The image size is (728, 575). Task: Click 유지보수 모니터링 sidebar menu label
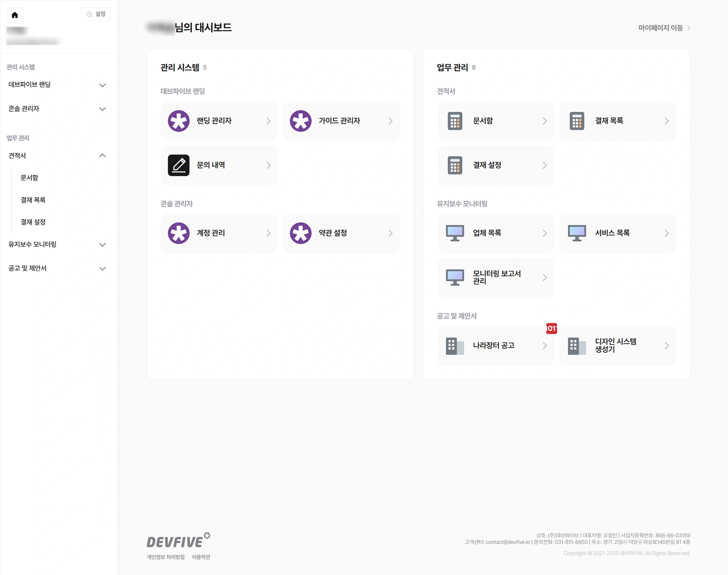tap(32, 245)
